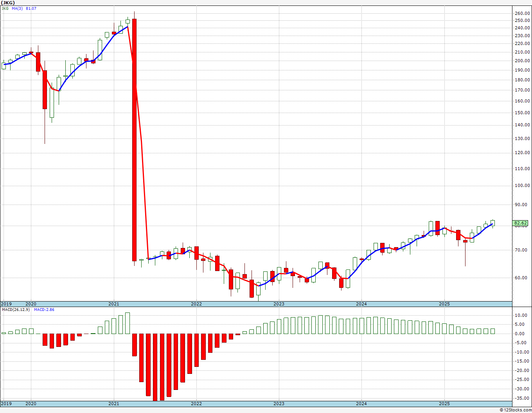Screen dimensions: 532x413
Task: Click the (JKG) chart title
Action: 8,3
